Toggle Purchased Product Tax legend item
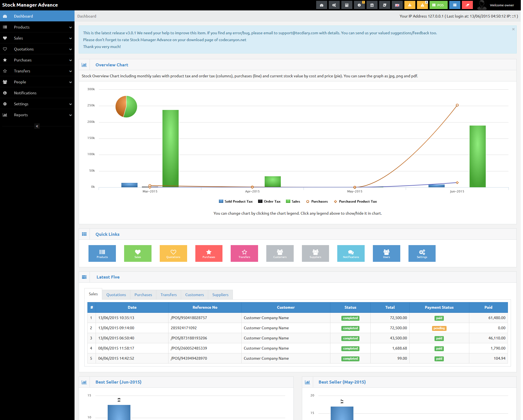This screenshot has width=523, height=420. 355,201
